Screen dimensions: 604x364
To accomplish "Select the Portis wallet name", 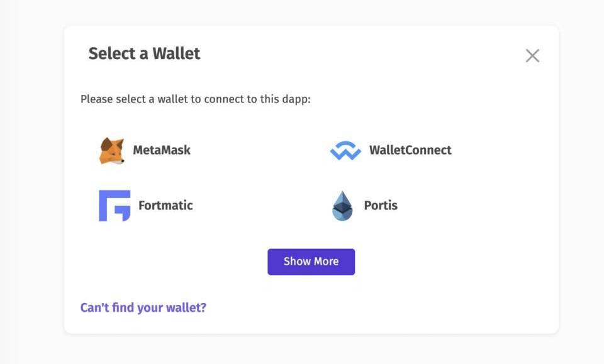I will coord(381,206).
